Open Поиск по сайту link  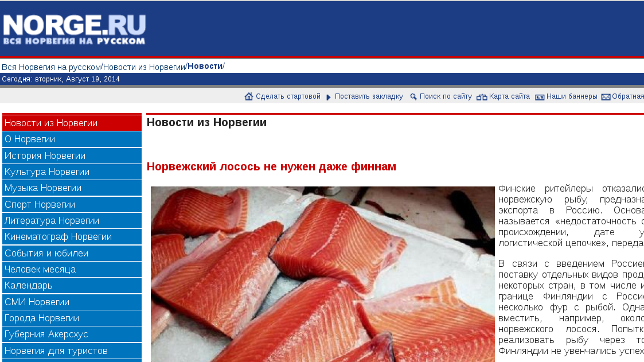coord(446,96)
